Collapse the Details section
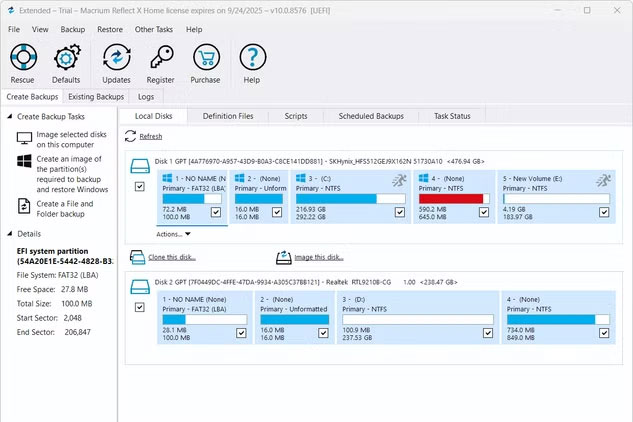This screenshot has width=633, height=422. pos(8,232)
